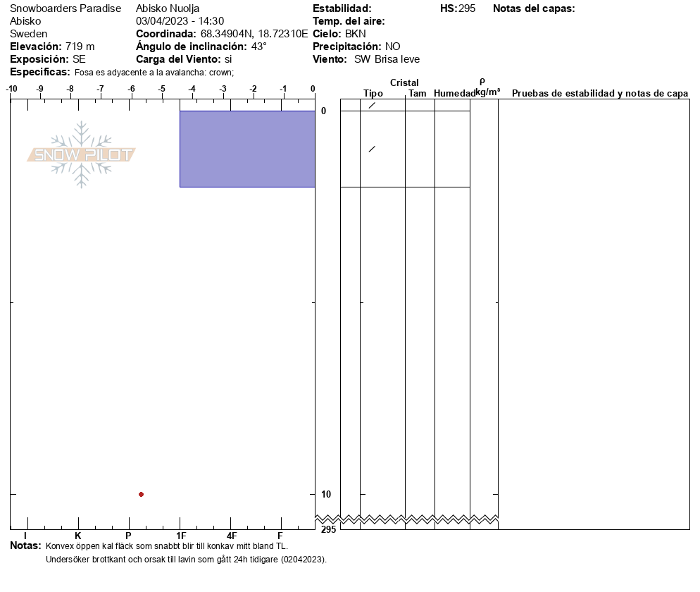The height and width of the screenshot is (592, 700).
Task: Click the -10 temperature axis label
Action: click(11, 89)
